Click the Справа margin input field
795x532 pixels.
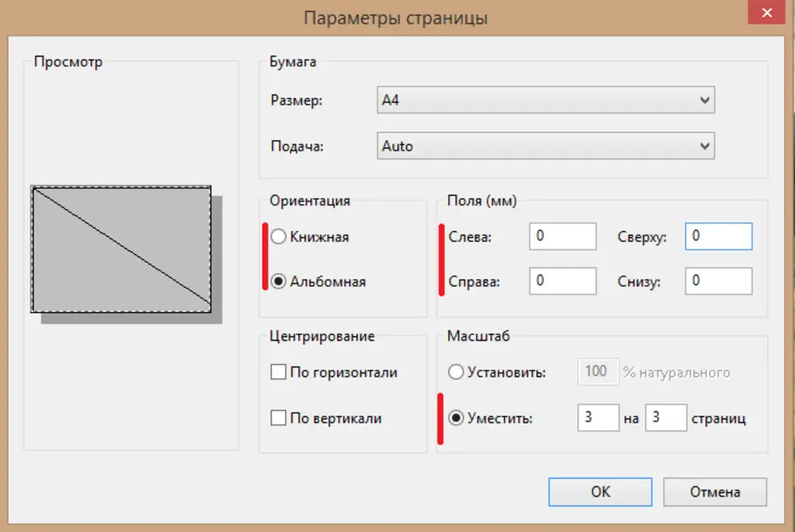[x=562, y=281]
